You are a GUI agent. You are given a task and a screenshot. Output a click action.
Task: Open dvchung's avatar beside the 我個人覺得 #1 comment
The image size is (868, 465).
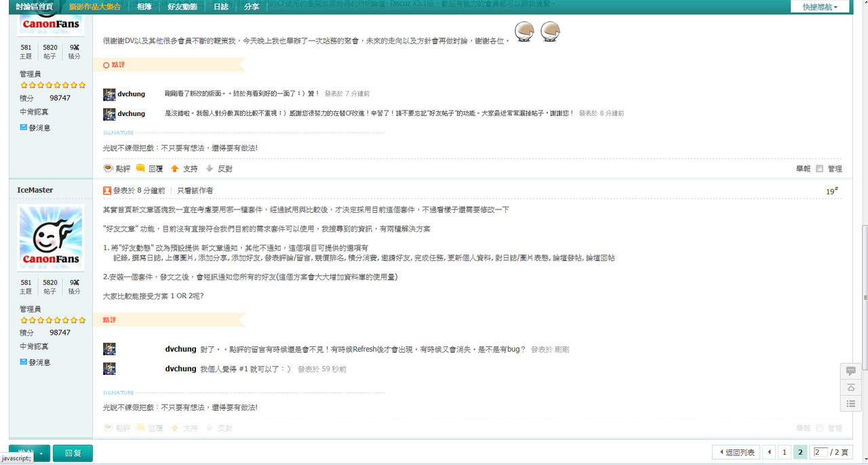[109, 369]
